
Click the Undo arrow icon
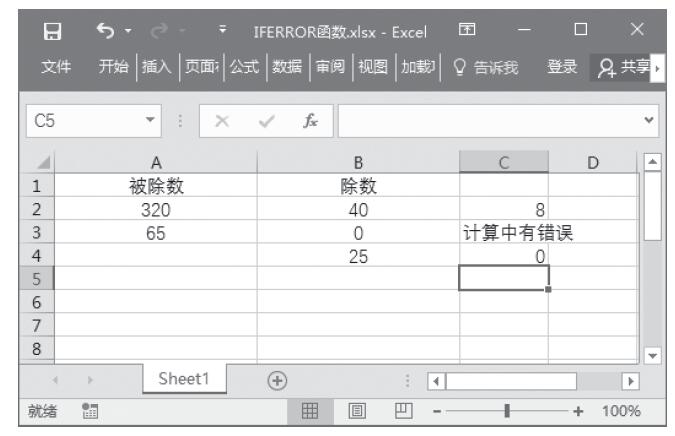[104, 21]
